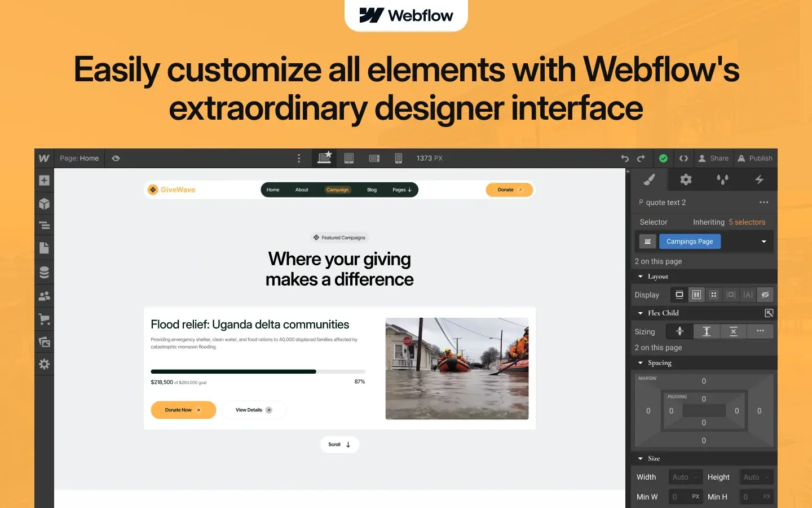The height and width of the screenshot is (508, 812).
Task: Click the Width Auto field
Action: tap(686, 478)
